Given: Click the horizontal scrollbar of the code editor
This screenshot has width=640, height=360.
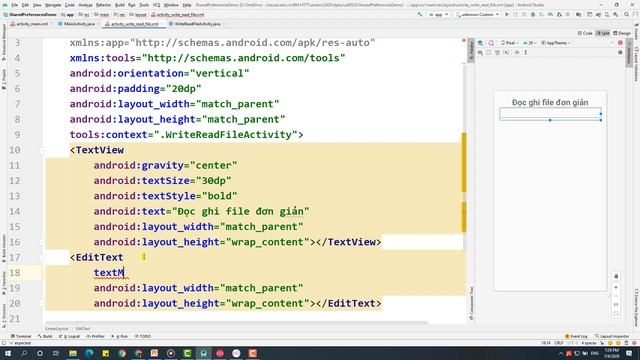Looking at the screenshot, I should (237, 322).
